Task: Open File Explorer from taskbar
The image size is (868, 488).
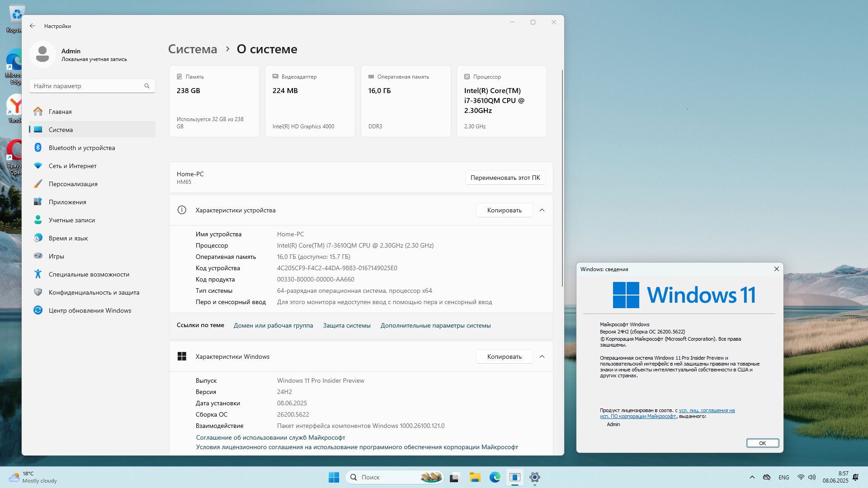Action: click(x=475, y=477)
